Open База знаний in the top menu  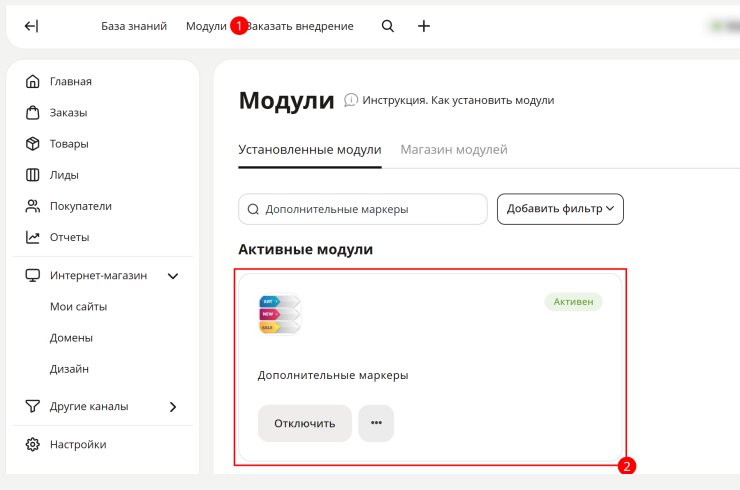tap(134, 26)
